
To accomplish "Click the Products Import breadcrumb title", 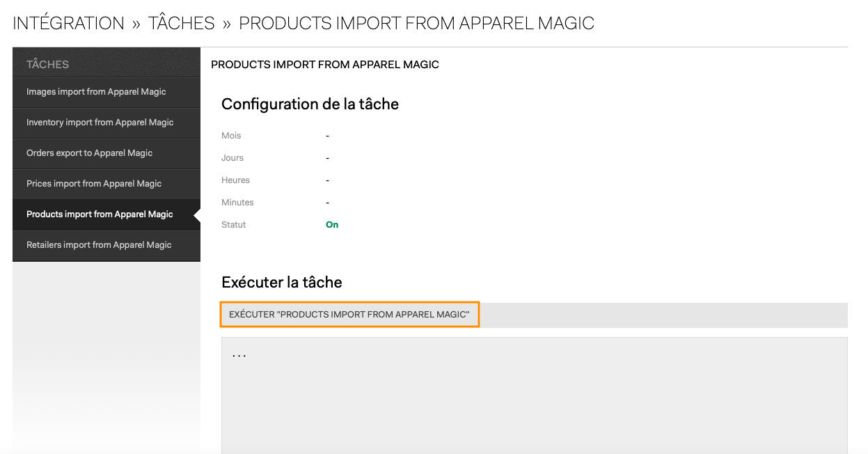I will coord(416,23).
